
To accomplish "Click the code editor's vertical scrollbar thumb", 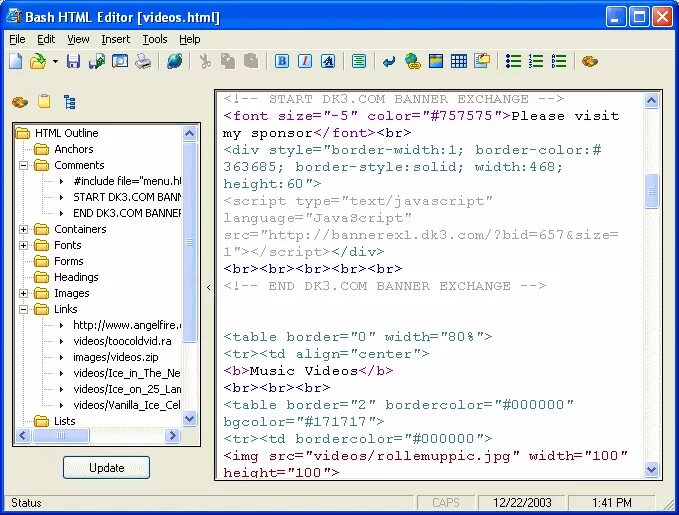I will pos(651,191).
